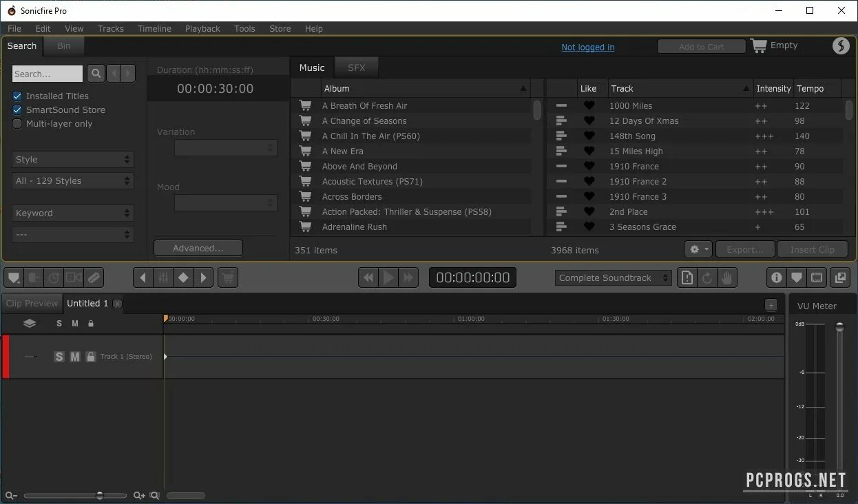
Task: Sort by Album column header
Action: (x=426, y=88)
